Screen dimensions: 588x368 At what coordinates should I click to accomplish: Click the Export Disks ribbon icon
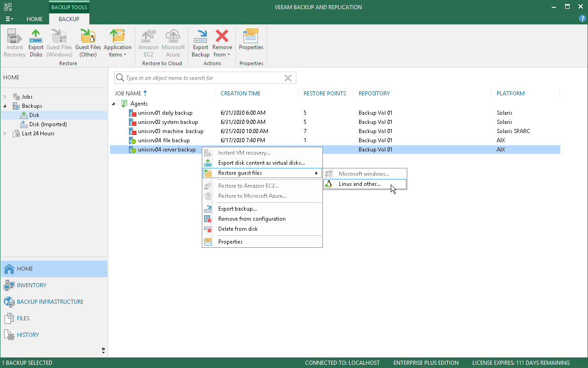tap(36, 43)
